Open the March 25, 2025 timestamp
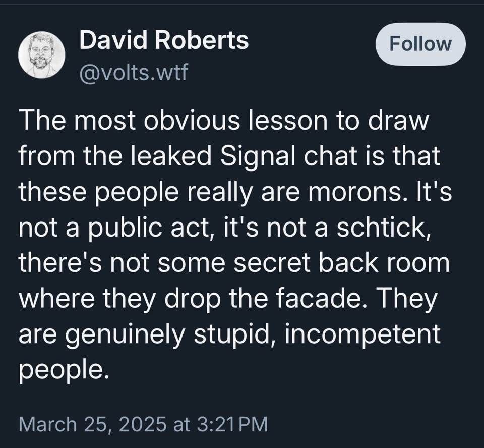The width and height of the screenshot is (484, 448). coord(143,424)
